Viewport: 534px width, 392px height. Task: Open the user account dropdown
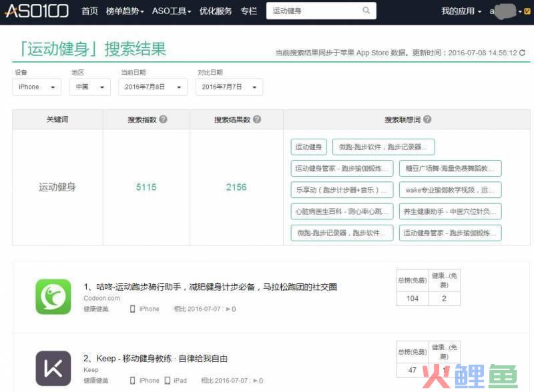point(506,11)
